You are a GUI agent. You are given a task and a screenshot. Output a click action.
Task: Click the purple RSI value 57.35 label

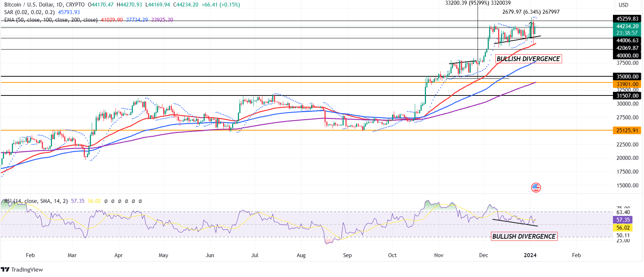[623, 220]
